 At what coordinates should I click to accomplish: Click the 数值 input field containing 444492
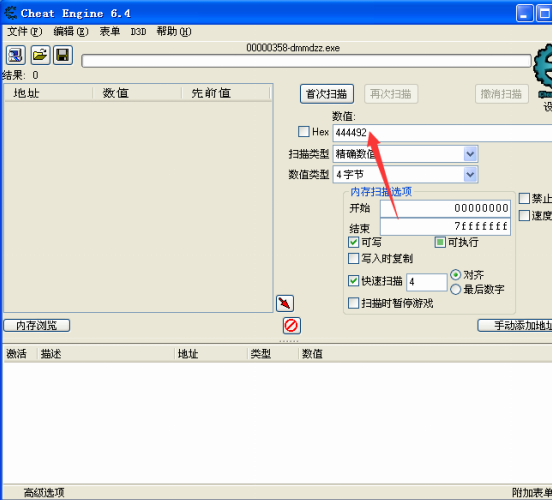(442, 133)
